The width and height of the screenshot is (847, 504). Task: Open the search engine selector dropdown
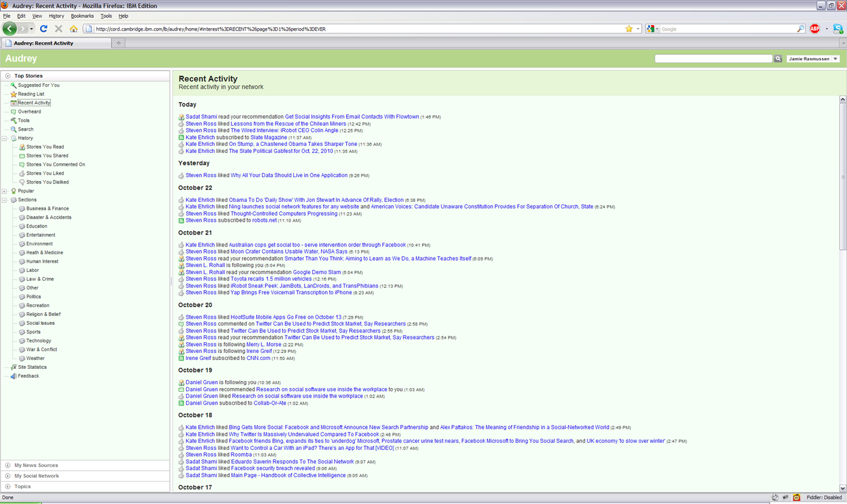pos(653,29)
